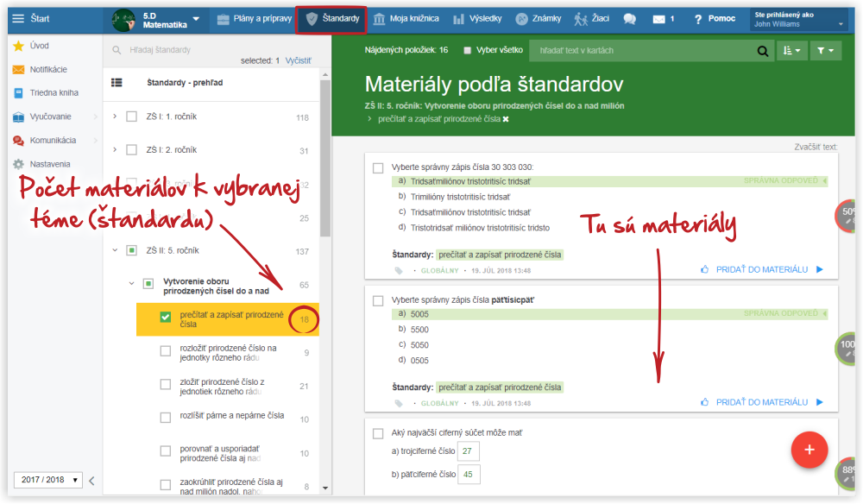The image size is (863, 504).
Task: Click PRIDAŤ DO MATERIÁLU on the 30 303 030 card
Action: click(x=762, y=269)
